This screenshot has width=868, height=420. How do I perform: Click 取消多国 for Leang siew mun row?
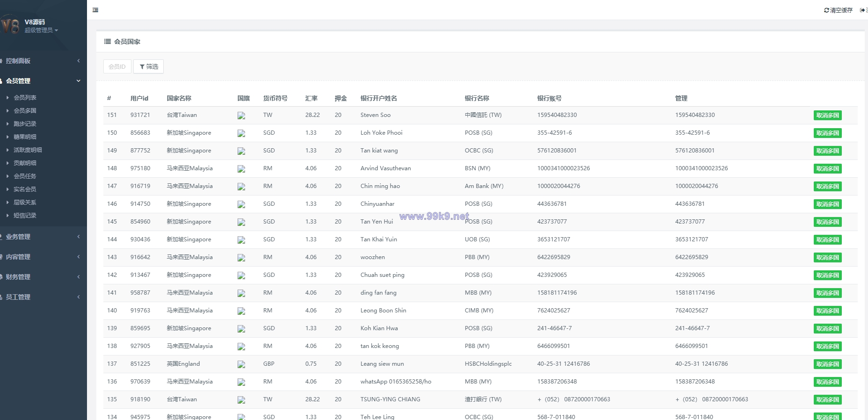click(827, 364)
